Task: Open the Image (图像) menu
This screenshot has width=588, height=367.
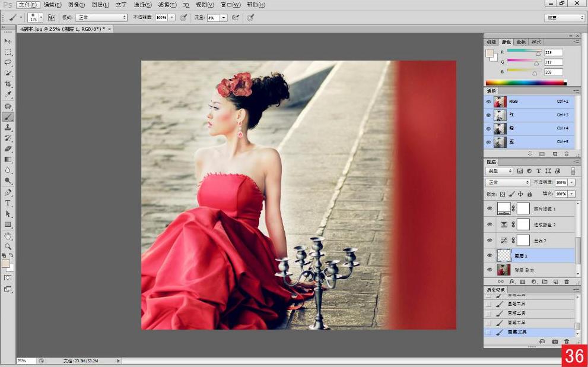Action: point(77,5)
